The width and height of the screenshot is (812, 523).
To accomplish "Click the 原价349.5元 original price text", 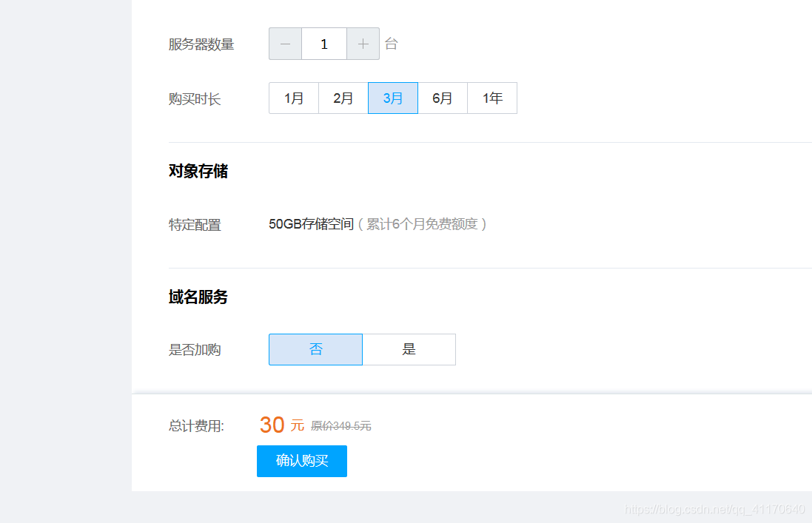I will (340, 426).
